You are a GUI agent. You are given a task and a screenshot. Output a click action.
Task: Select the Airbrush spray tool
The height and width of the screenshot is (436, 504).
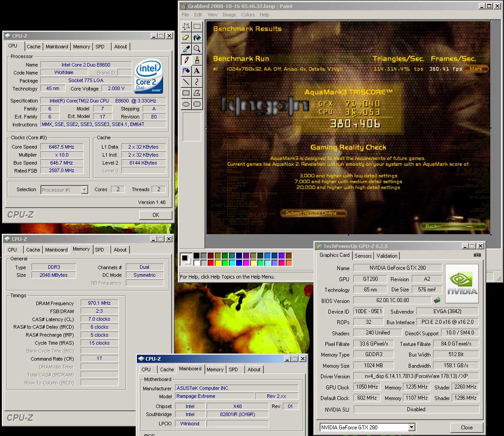pyautogui.click(x=186, y=71)
